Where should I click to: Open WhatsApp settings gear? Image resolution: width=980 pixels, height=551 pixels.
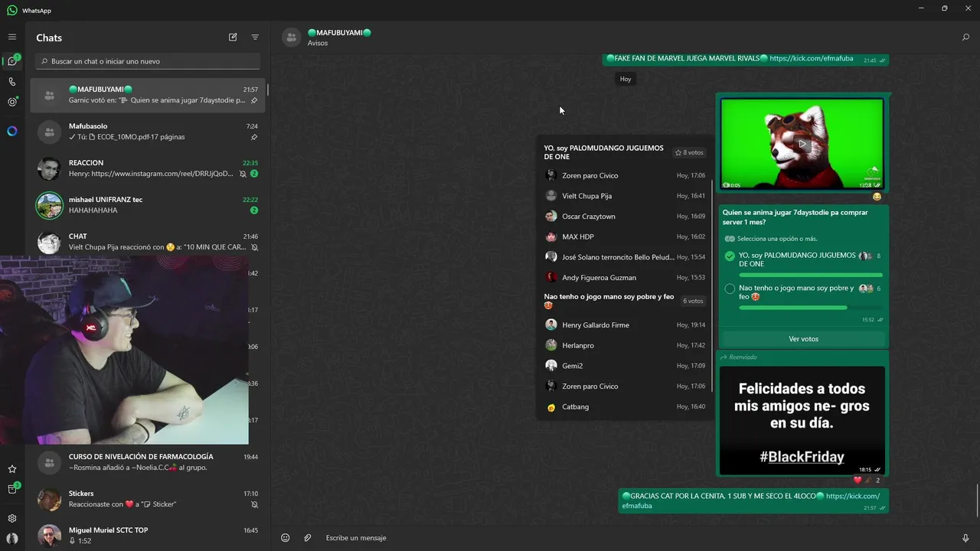[12, 518]
